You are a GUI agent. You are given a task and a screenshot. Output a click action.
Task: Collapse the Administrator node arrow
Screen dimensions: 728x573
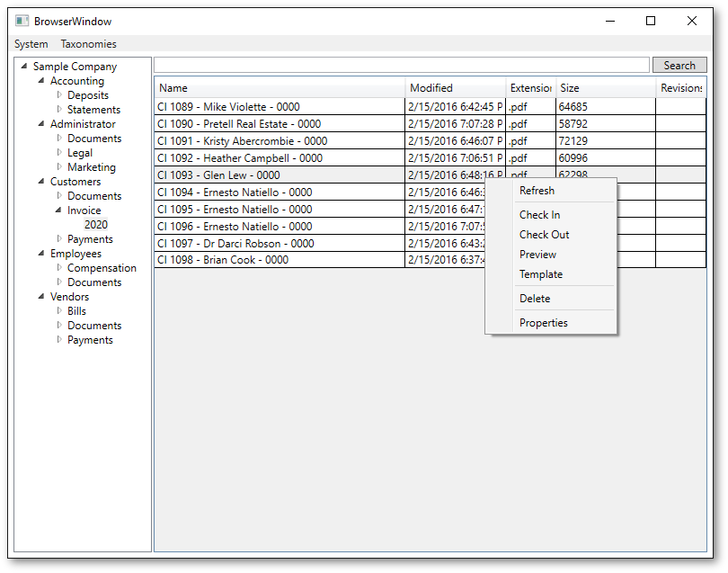(x=41, y=123)
